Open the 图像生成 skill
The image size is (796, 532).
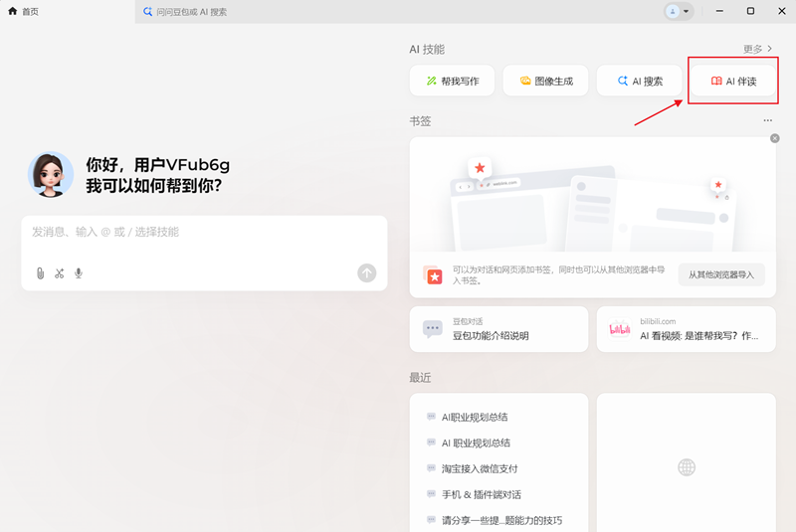[x=545, y=81]
